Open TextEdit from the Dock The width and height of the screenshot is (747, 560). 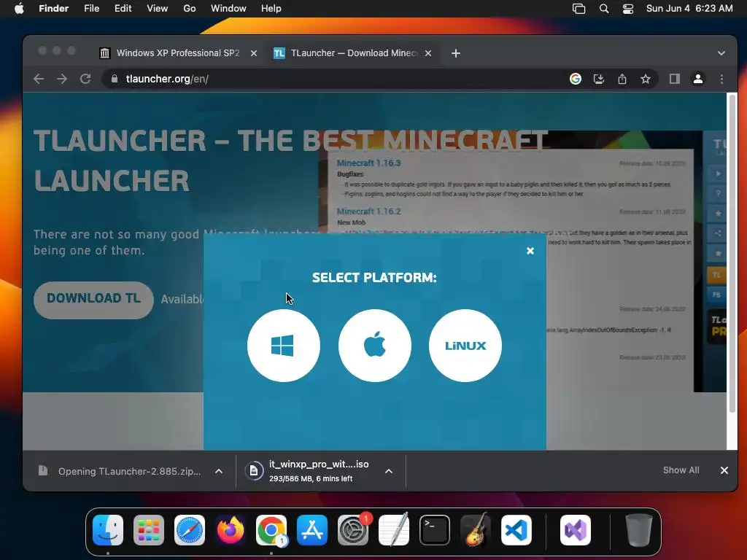tap(394, 530)
